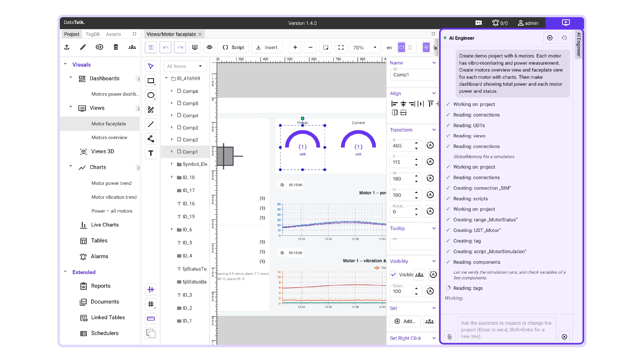Click the Script button
The width and height of the screenshot is (644, 362).
pos(233,47)
